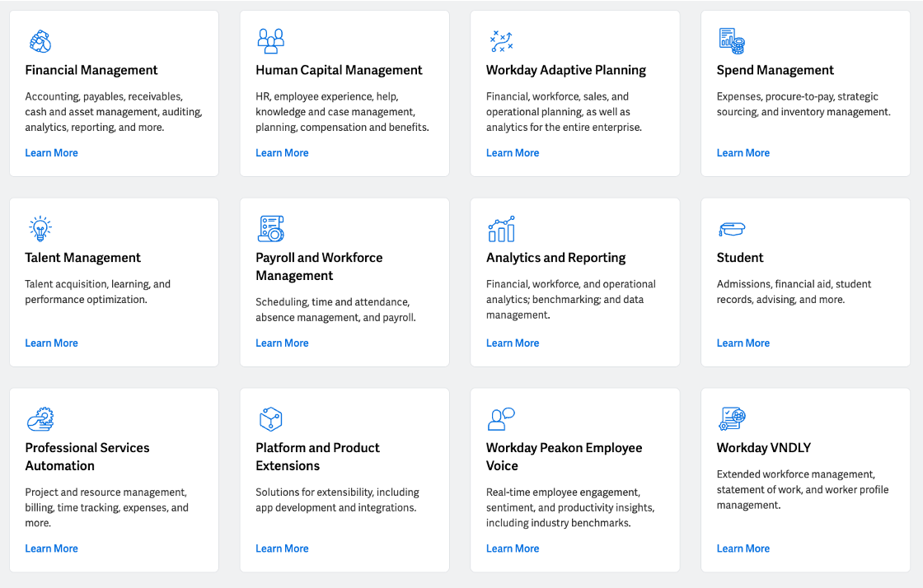This screenshot has width=923, height=588.
Task: Click the Payroll and Workforce Management checklist icon
Action: [271, 229]
